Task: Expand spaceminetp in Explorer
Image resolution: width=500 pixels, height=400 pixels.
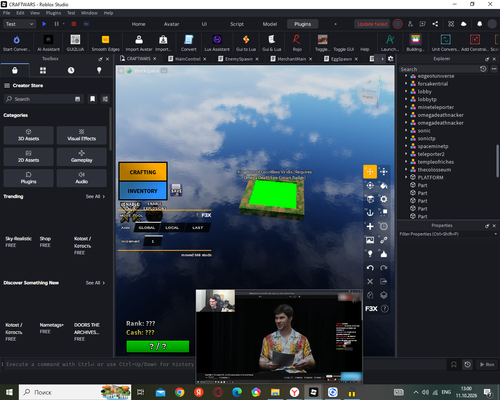Action: [x=406, y=146]
